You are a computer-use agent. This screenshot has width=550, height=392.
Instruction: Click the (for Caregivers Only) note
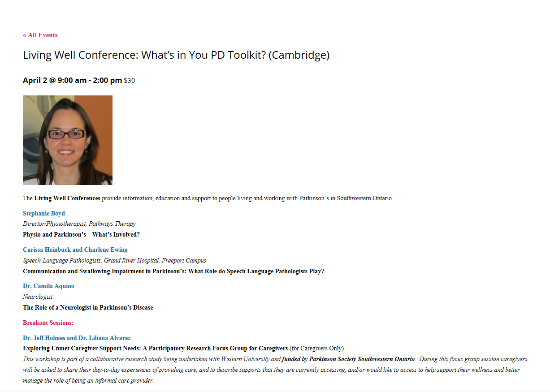(x=317, y=348)
